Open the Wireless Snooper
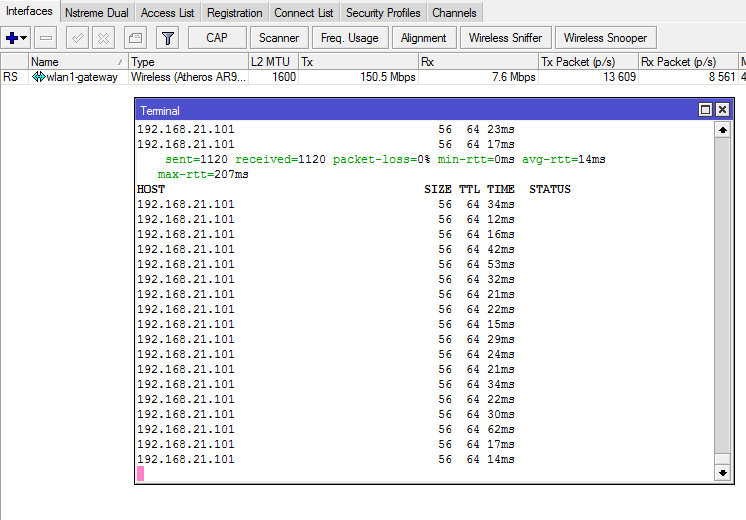Viewport: 746px width, 520px height. [x=606, y=38]
